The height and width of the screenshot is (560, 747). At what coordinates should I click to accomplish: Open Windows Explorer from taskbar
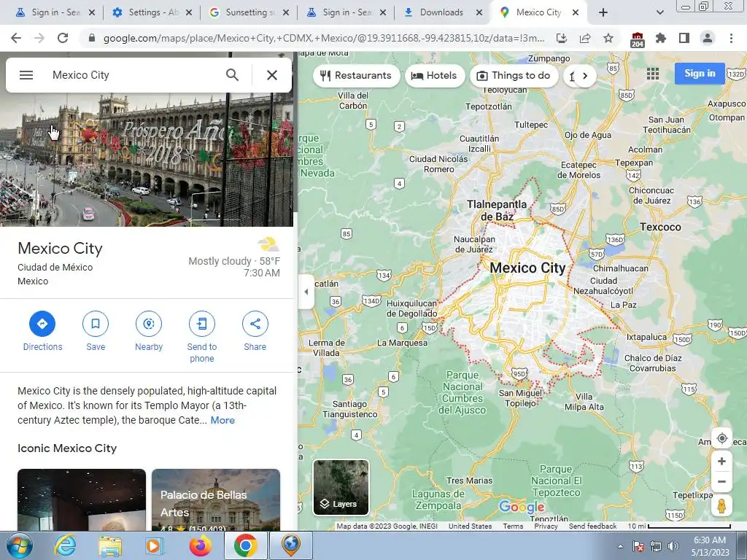109,545
